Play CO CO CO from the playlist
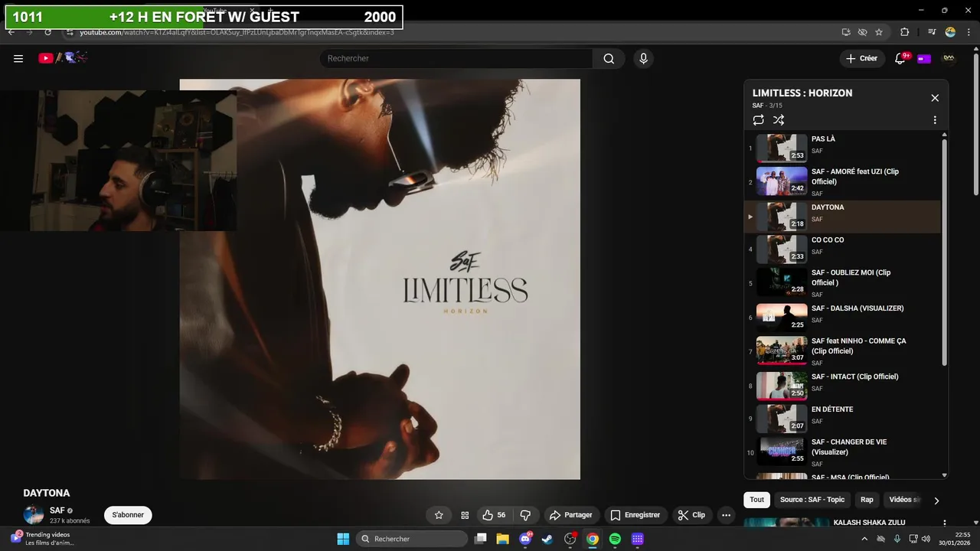980x551 pixels. pyautogui.click(x=842, y=249)
